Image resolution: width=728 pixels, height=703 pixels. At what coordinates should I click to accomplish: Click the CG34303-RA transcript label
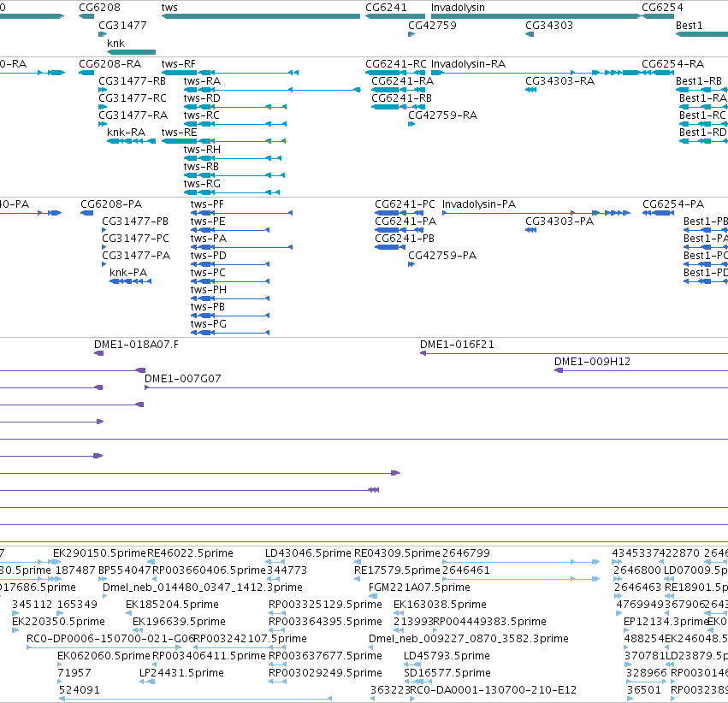click(560, 81)
